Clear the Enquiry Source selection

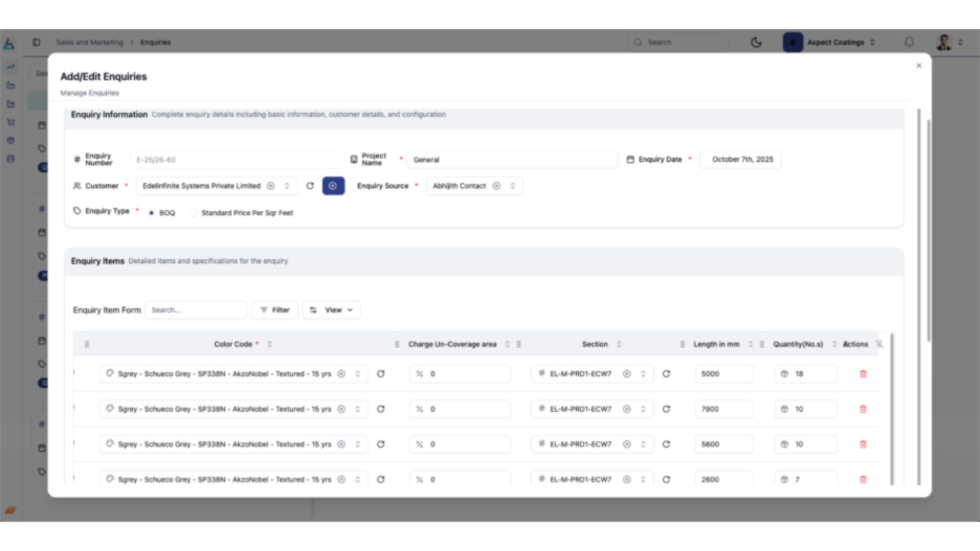496,186
